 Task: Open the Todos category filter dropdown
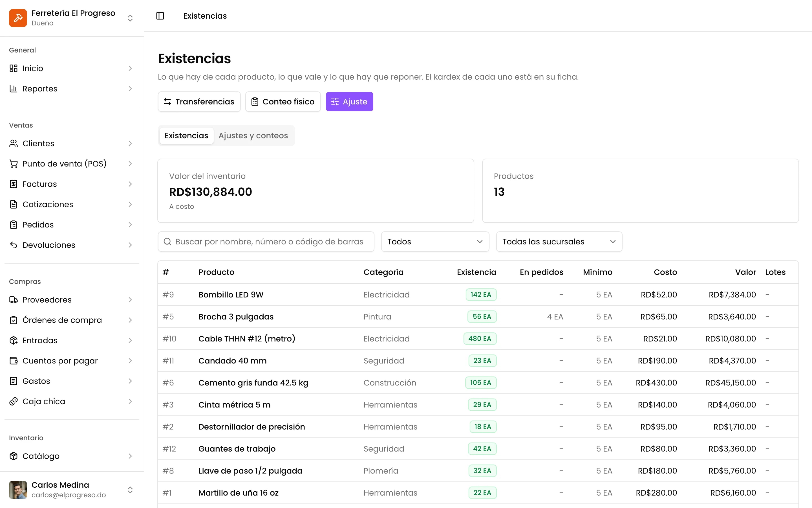click(x=435, y=242)
